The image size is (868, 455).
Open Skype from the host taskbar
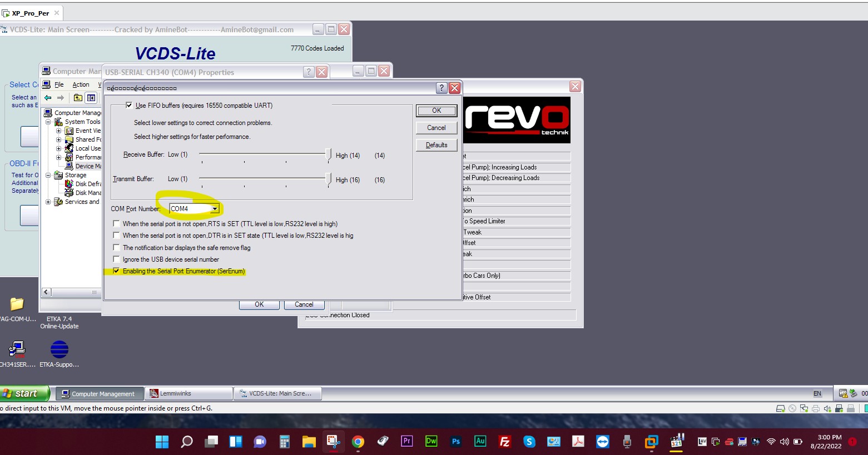[529, 442]
